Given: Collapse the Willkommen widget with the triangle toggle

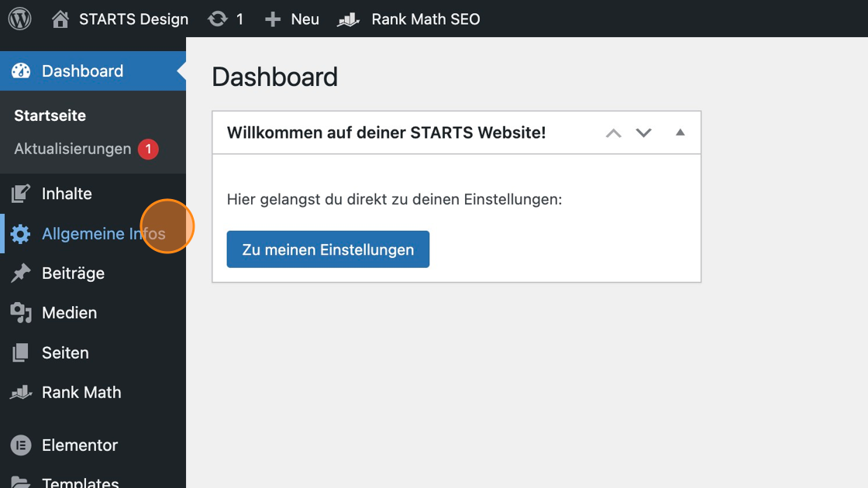Looking at the screenshot, I should coord(680,132).
